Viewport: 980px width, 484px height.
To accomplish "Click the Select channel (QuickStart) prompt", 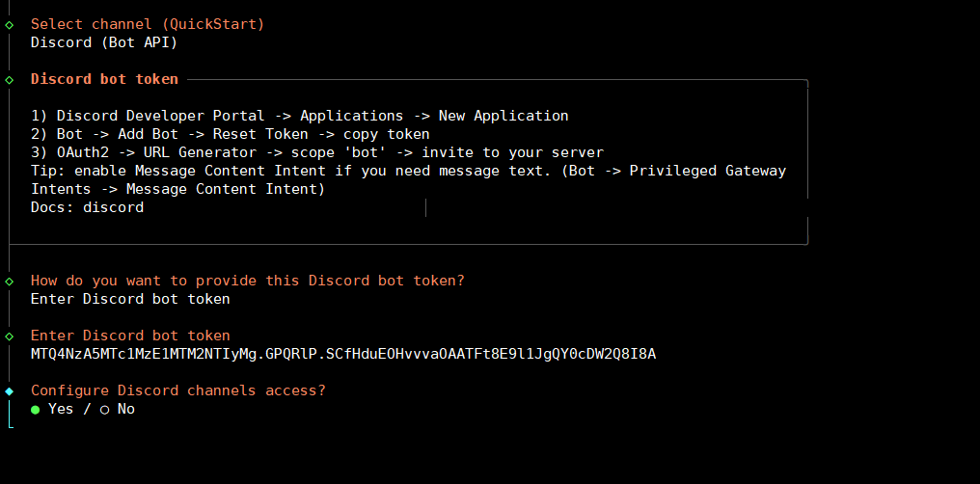I will tap(148, 24).
